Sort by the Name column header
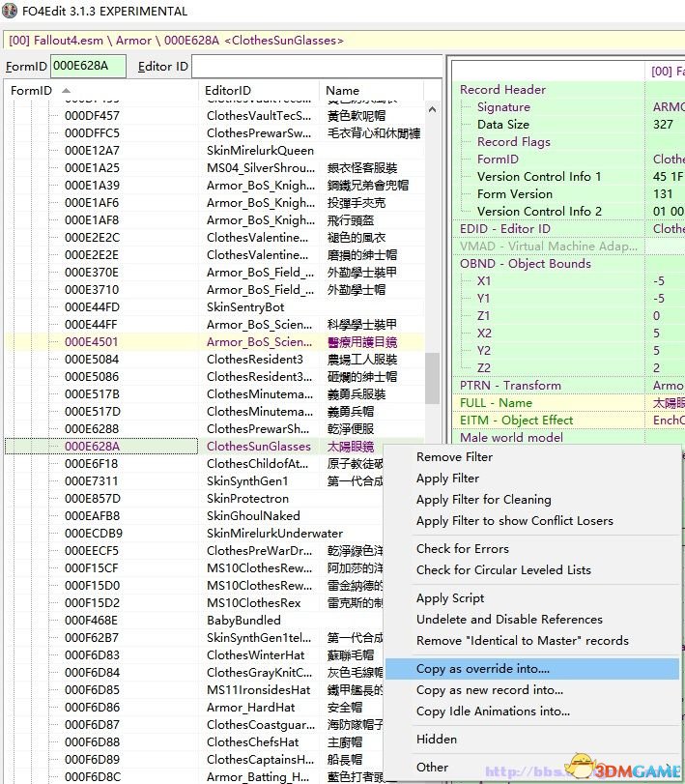The image size is (685, 784). (371, 91)
